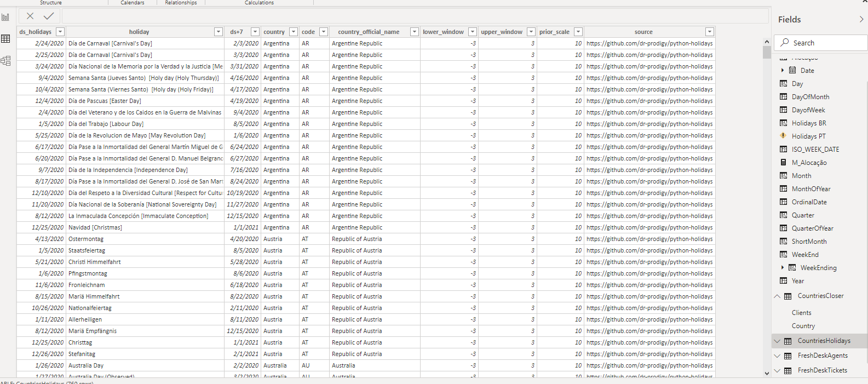Commit formula with checkmark icon
This screenshot has width=868, height=384.
coord(49,16)
